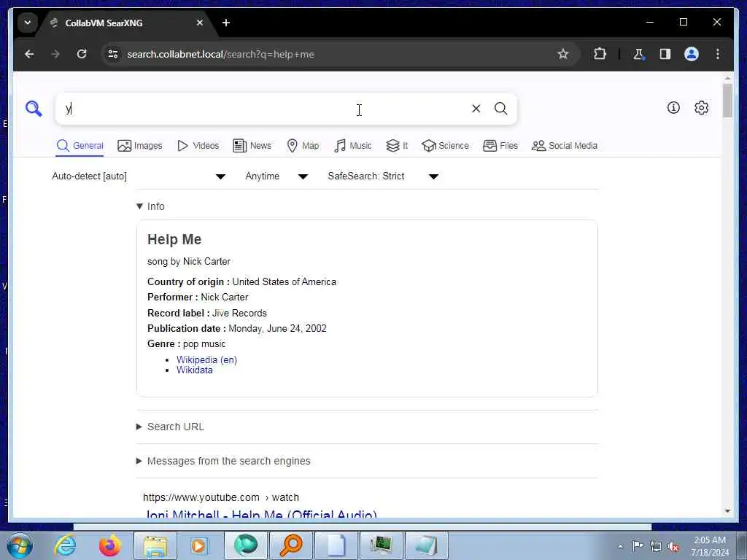The width and height of the screenshot is (747, 560).
Task: Open the Auto-detect language dropdown
Action: (x=139, y=176)
